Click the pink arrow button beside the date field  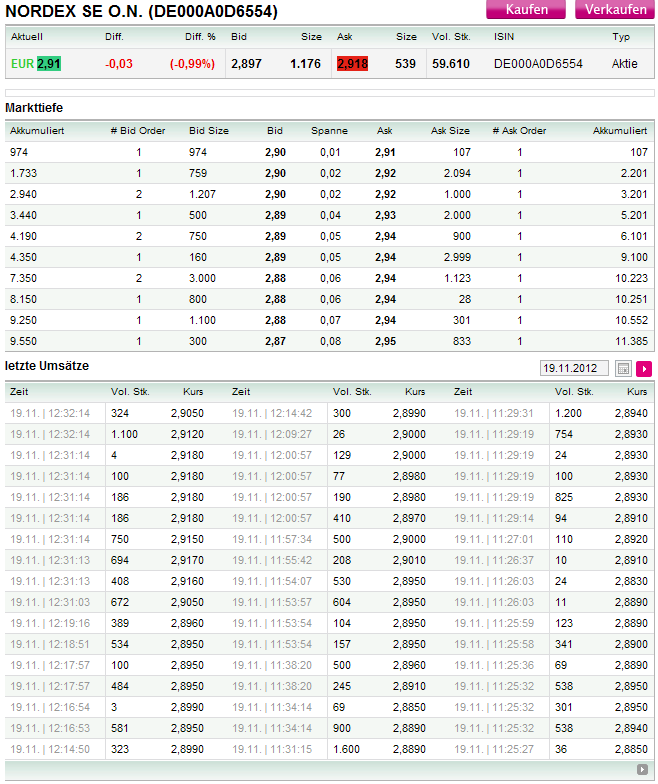click(644, 368)
